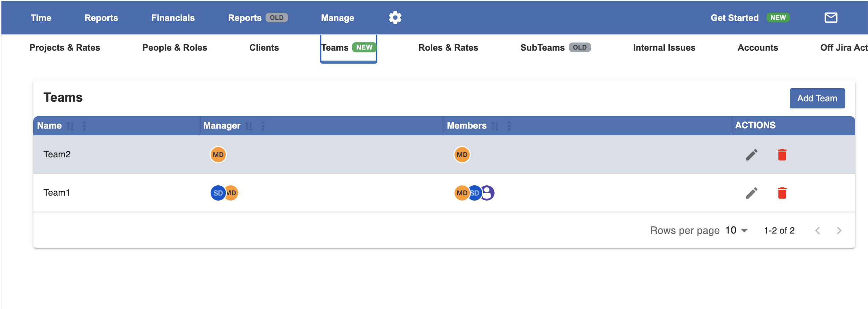The height and width of the screenshot is (309, 868).
Task: Click the Add Team button
Action: (x=817, y=98)
